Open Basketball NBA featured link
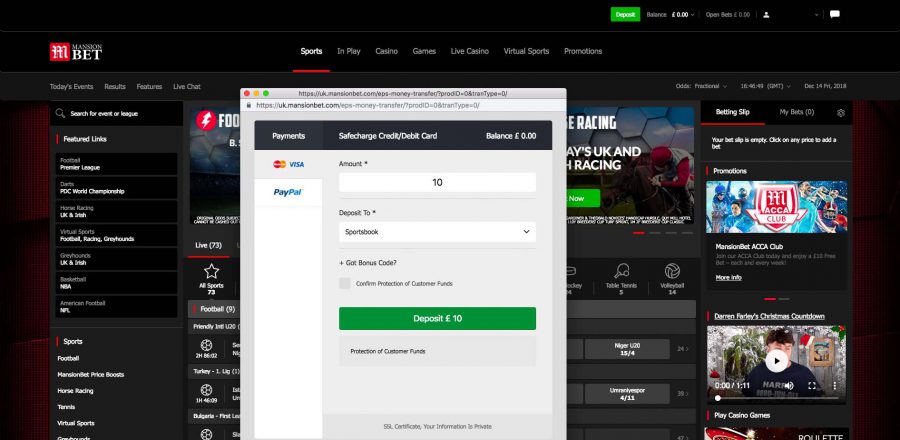Viewport: 900px width, 440px height. (117, 283)
